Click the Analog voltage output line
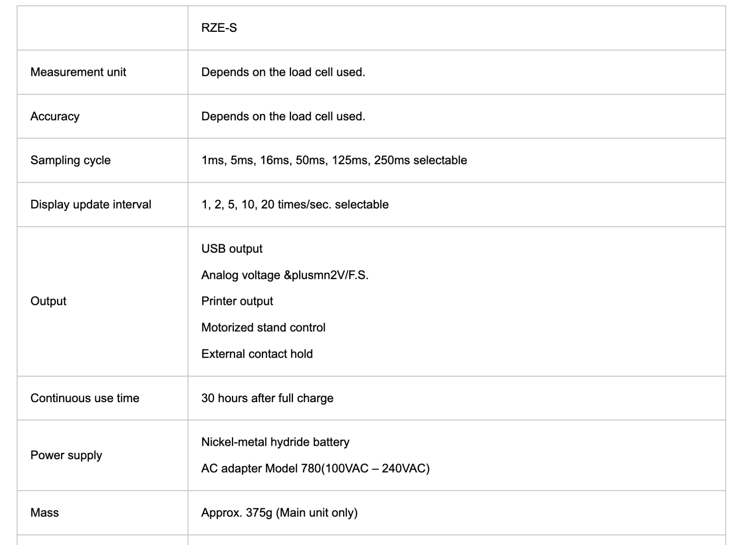Image resolution: width=756 pixels, height=545 pixels. (x=285, y=275)
